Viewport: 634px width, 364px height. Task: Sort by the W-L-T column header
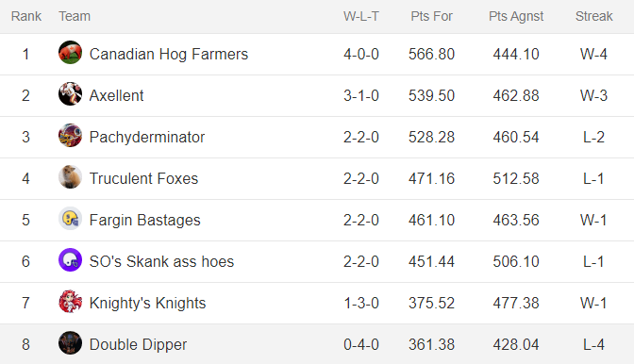point(361,16)
